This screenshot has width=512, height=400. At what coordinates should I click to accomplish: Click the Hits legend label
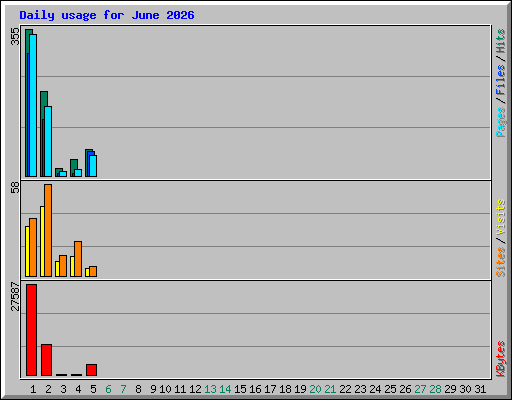point(500,41)
